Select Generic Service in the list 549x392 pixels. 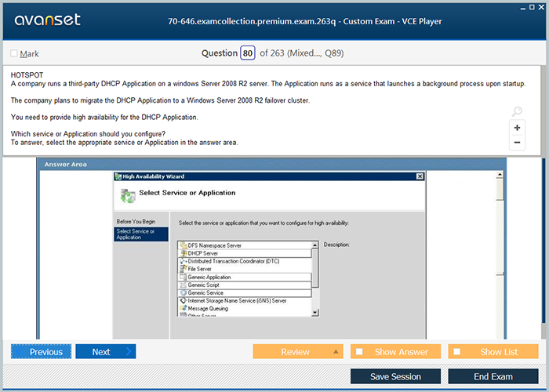pyautogui.click(x=245, y=292)
